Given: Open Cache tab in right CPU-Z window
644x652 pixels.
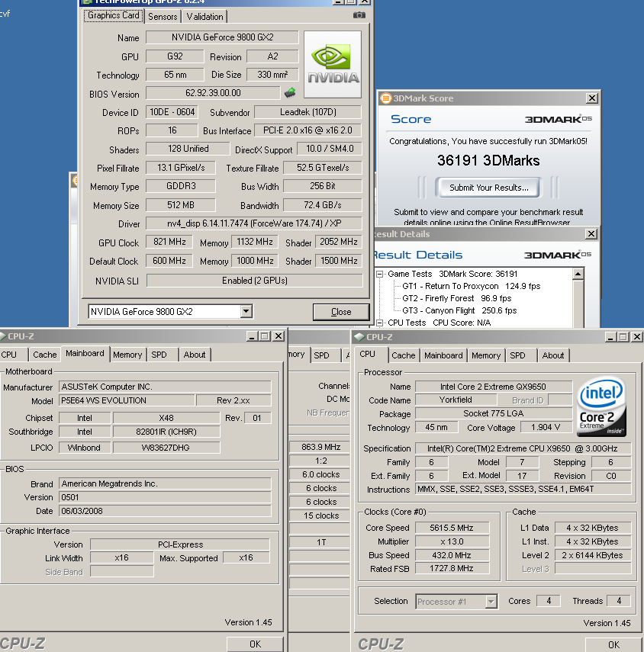Looking at the screenshot, I should 403,355.
